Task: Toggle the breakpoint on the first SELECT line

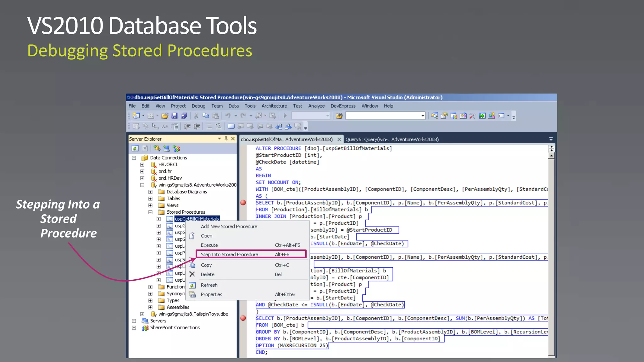Action: point(243,203)
